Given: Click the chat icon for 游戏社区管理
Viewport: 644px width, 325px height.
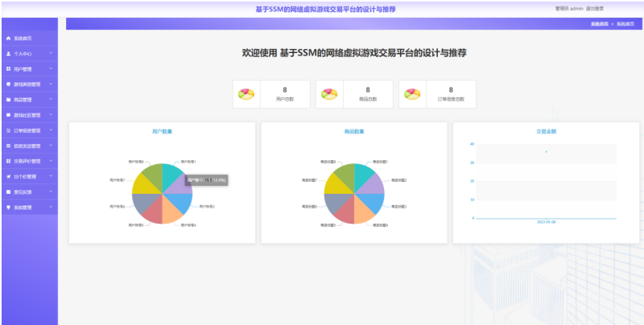Looking at the screenshot, I should (x=8, y=115).
